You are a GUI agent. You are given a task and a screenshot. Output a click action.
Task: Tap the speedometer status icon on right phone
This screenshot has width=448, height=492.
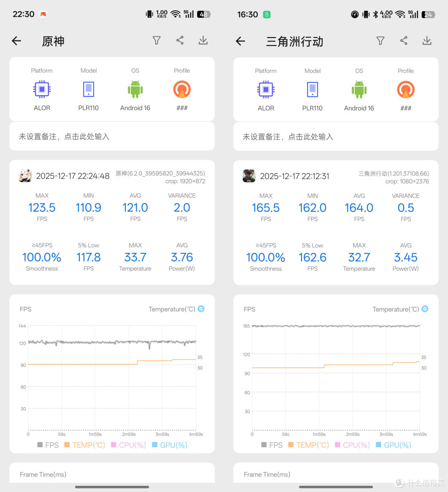coord(355,15)
